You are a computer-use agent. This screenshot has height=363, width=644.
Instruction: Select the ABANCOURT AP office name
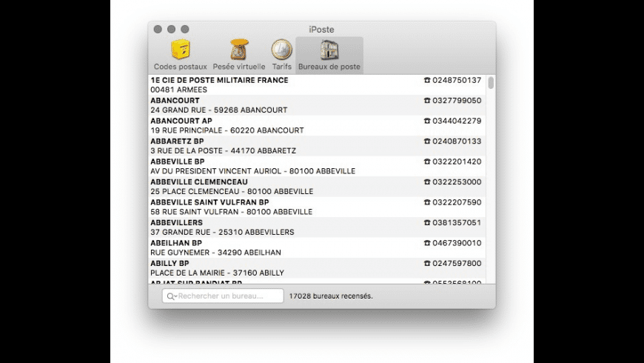click(x=181, y=121)
